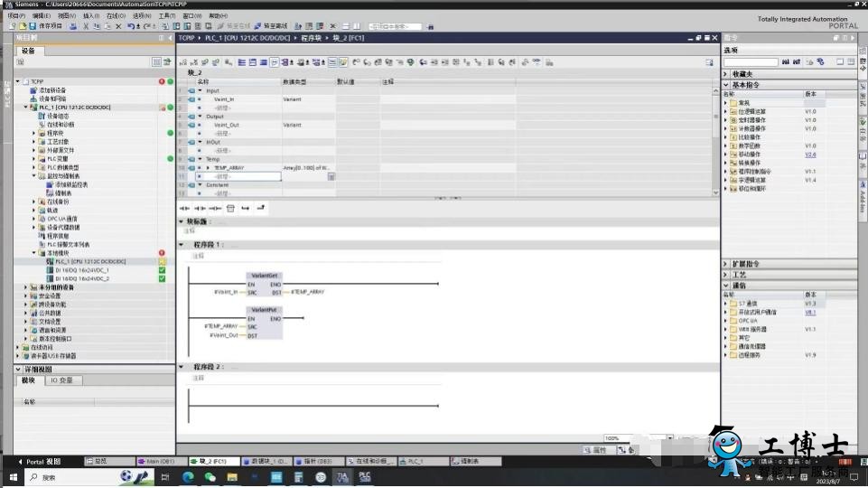This screenshot has width=868, height=488.
Task: Click the open branch icon in favorites bar
Action: [246, 208]
